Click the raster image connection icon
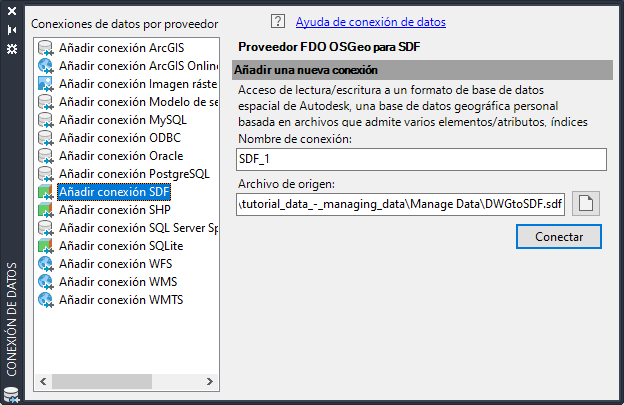The height and width of the screenshot is (405, 624). coord(45,84)
